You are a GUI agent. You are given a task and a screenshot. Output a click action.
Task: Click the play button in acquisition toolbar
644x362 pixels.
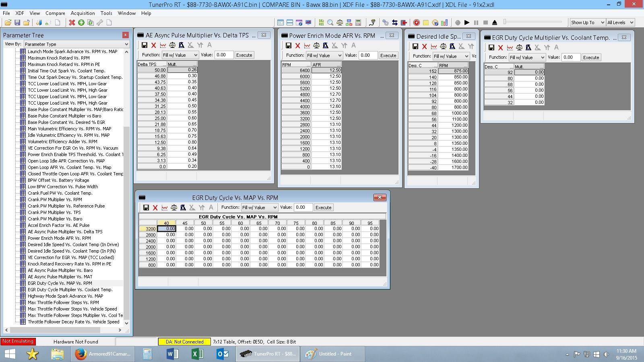click(x=467, y=23)
